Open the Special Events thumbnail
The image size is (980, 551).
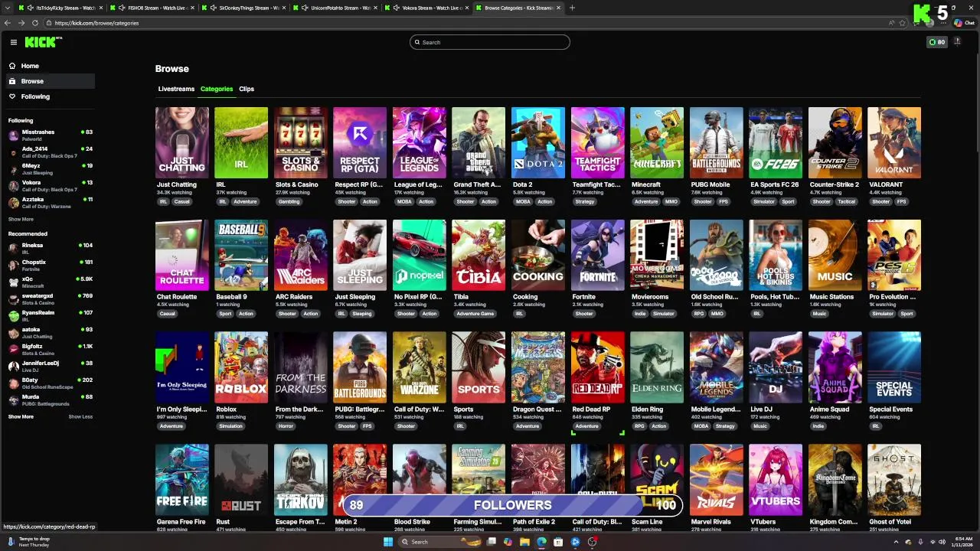coord(894,367)
